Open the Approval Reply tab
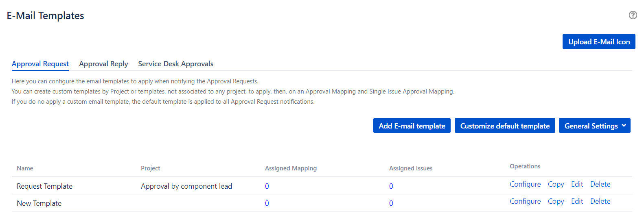This screenshot has width=644, height=220. click(103, 64)
